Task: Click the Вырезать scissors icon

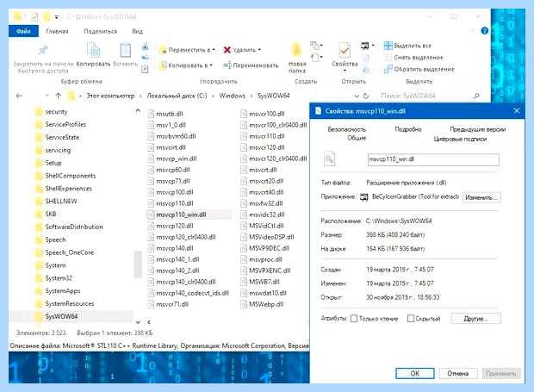Action: point(145,47)
